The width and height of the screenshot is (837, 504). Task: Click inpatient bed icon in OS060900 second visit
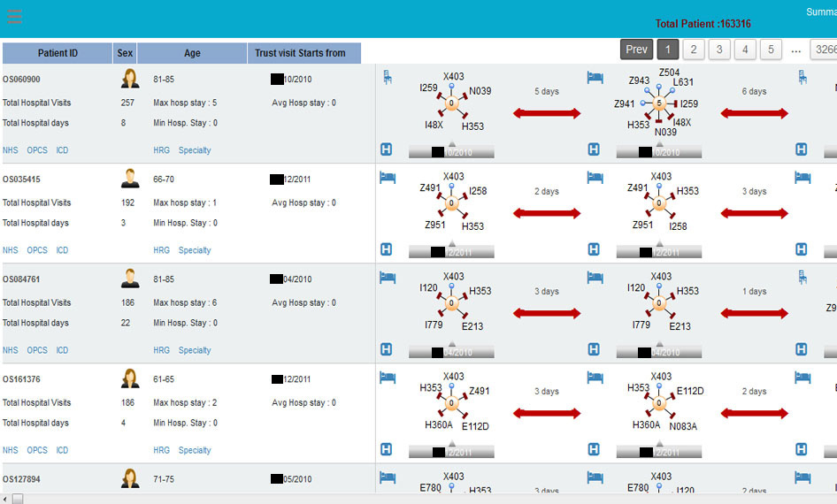595,78
